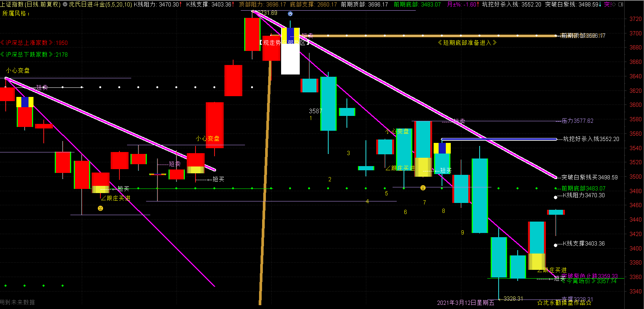Click the 小心变盘 warning at far left

(18, 71)
